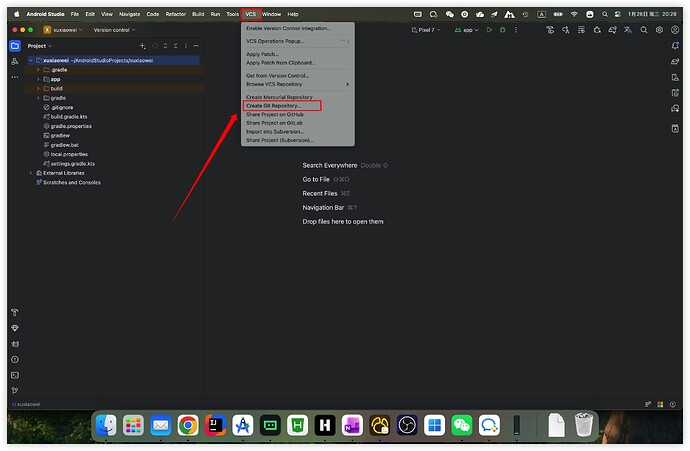Click the Run app play icon

(x=489, y=31)
